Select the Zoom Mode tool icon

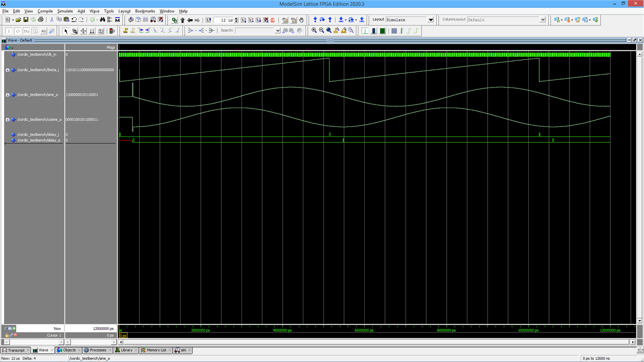74,31
